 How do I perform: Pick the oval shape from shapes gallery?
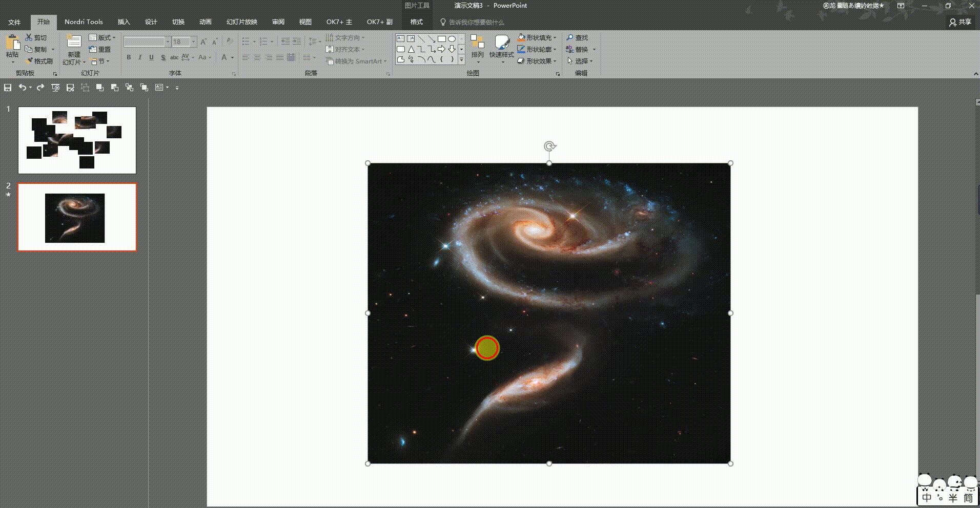(452, 39)
